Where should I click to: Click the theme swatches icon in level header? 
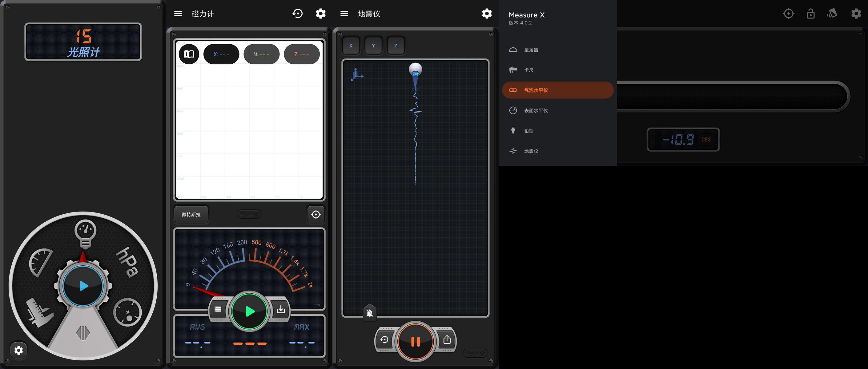click(x=832, y=14)
